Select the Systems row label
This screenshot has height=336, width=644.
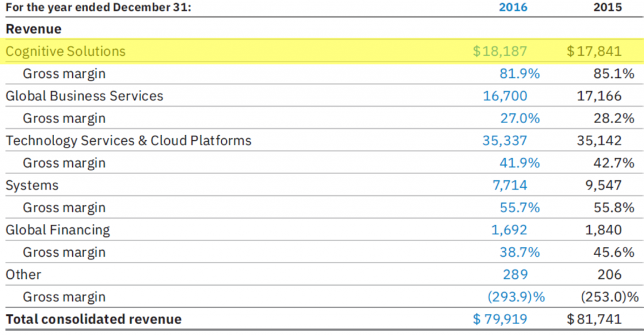click(x=32, y=185)
